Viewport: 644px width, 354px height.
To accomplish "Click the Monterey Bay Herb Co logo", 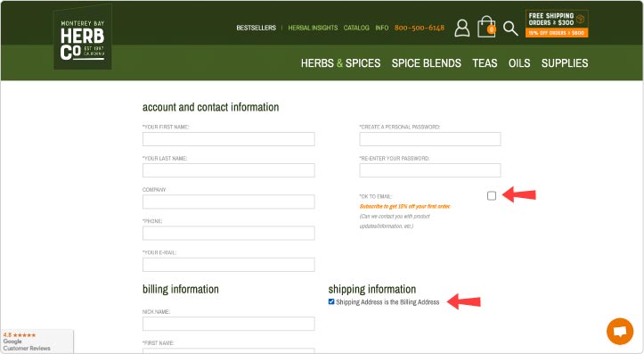I will pos(83,37).
